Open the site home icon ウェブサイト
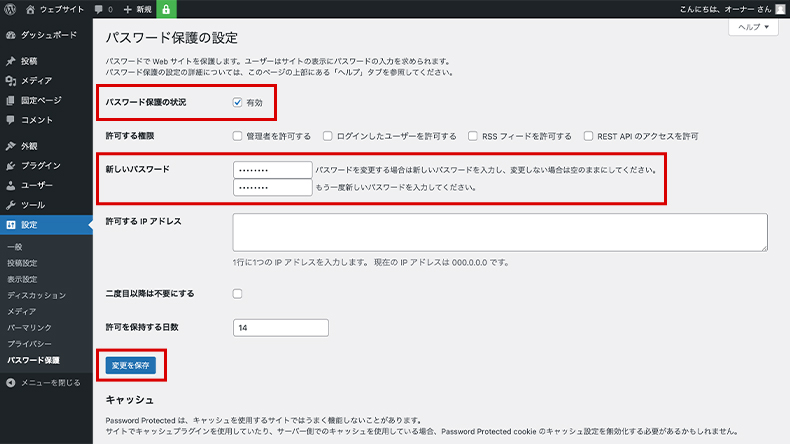Viewport: 790px width, 444px height. click(30, 9)
